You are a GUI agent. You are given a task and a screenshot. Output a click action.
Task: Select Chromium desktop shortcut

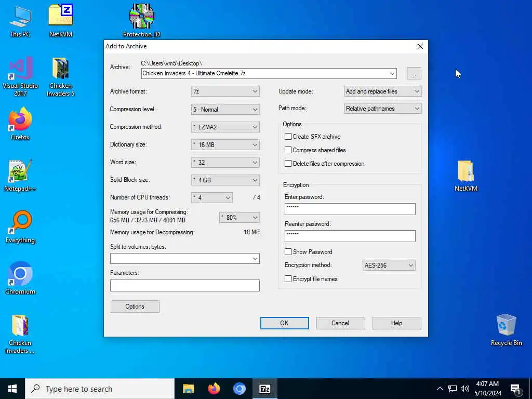pyautogui.click(x=20, y=278)
